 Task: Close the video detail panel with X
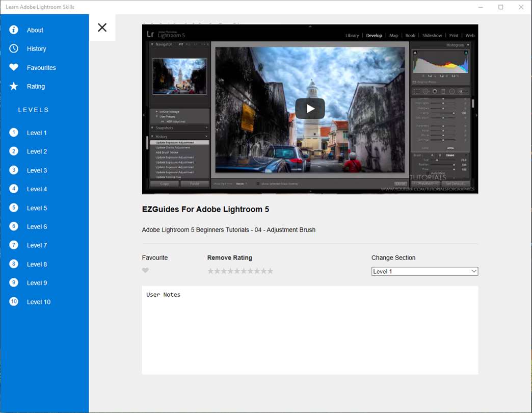point(102,28)
